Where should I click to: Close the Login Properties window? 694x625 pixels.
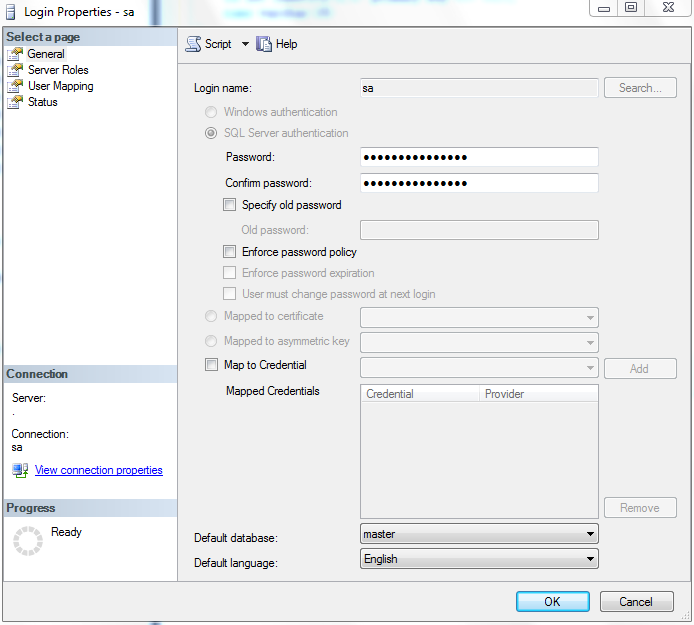click(668, 8)
